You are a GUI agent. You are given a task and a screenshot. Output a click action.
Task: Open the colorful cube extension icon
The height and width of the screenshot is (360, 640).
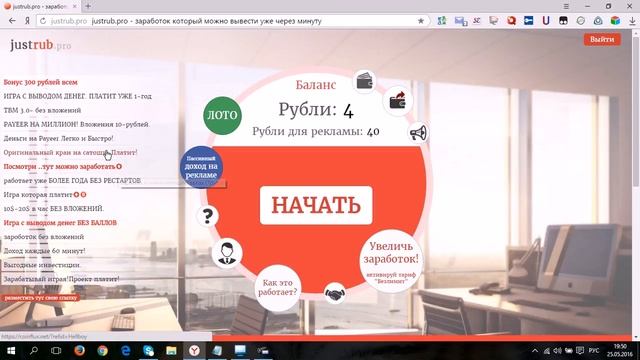click(615, 21)
